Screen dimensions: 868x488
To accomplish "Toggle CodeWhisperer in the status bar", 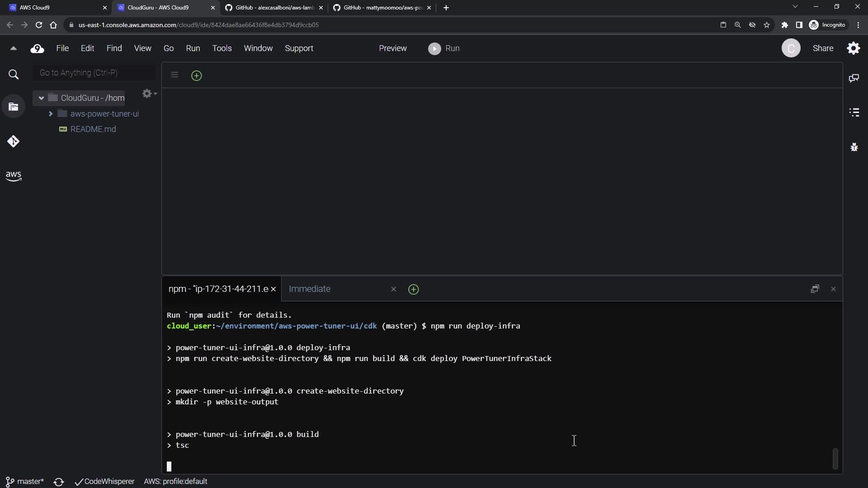I will tap(104, 482).
